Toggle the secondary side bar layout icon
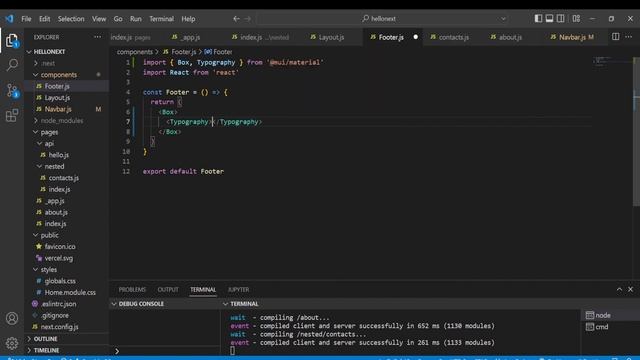Image resolution: width=640 pixels, height=360 pixels. [x=561, y=18]
